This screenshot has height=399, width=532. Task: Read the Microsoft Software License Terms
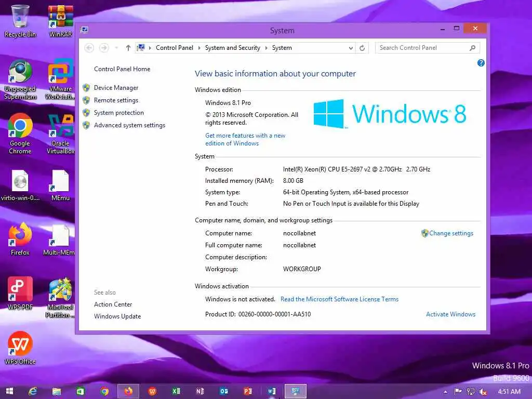tap(339, 299)
